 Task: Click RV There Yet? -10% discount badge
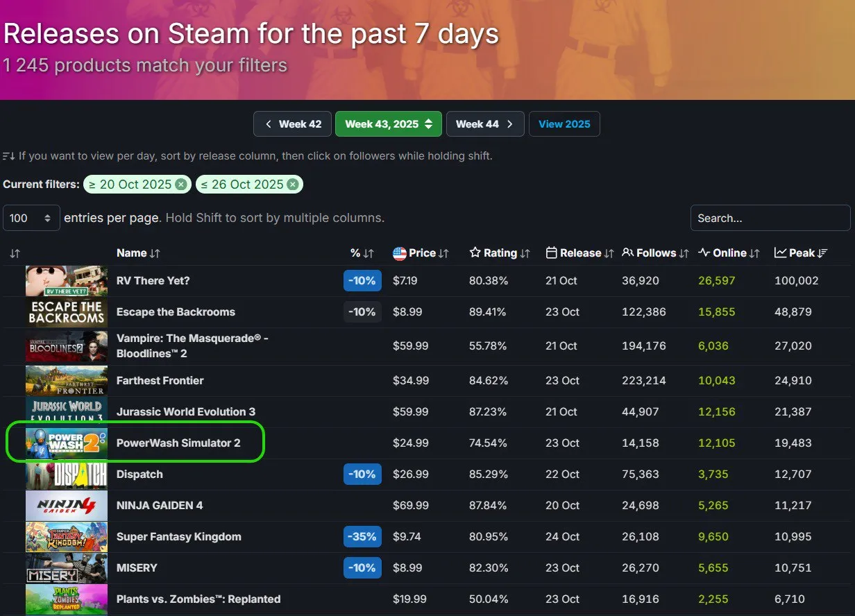tap(362, 281)
